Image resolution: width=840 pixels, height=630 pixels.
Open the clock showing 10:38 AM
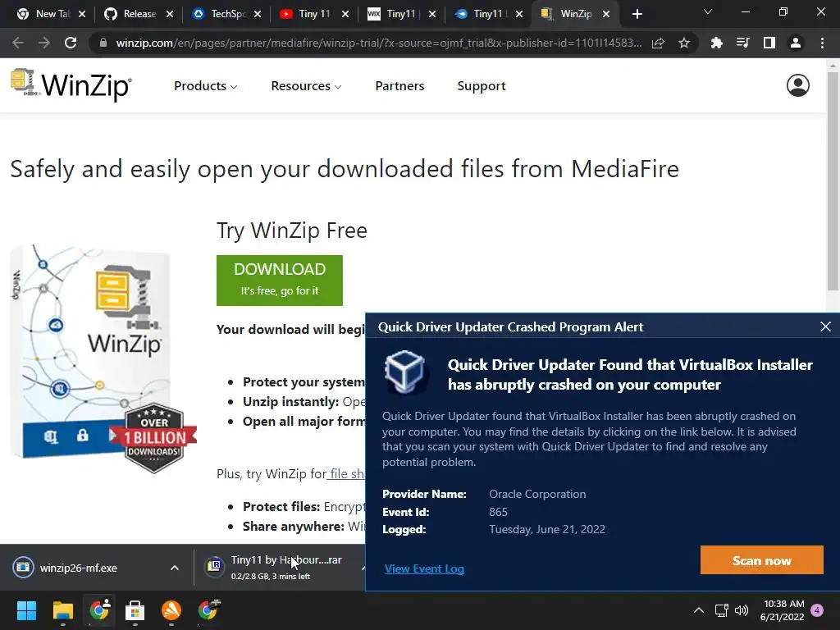(x=782, y=610)
